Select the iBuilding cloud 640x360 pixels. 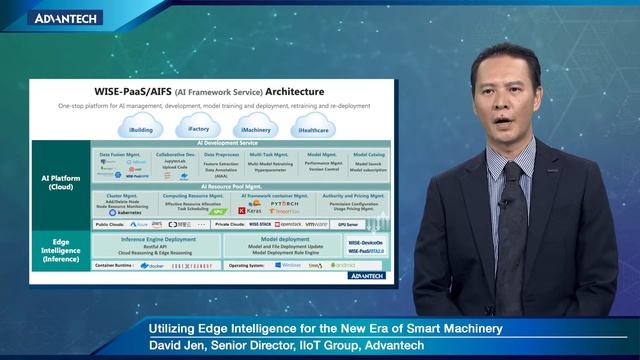coord(140,126)
